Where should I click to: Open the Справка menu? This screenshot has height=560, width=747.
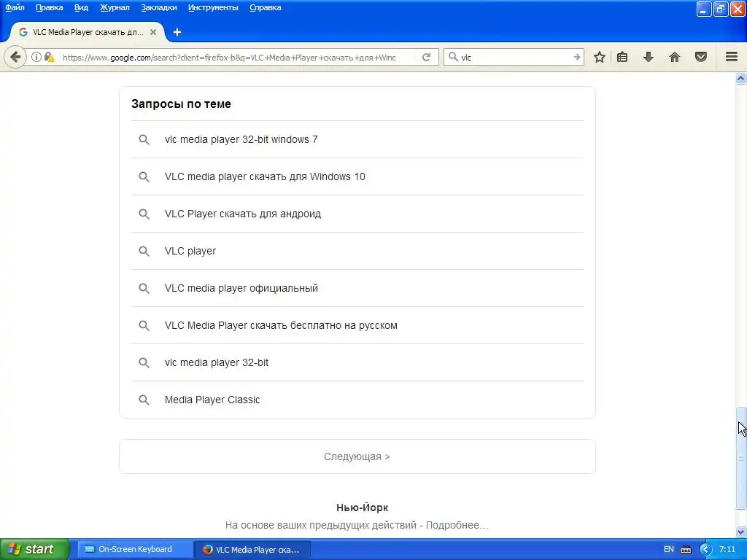(266, 7)
